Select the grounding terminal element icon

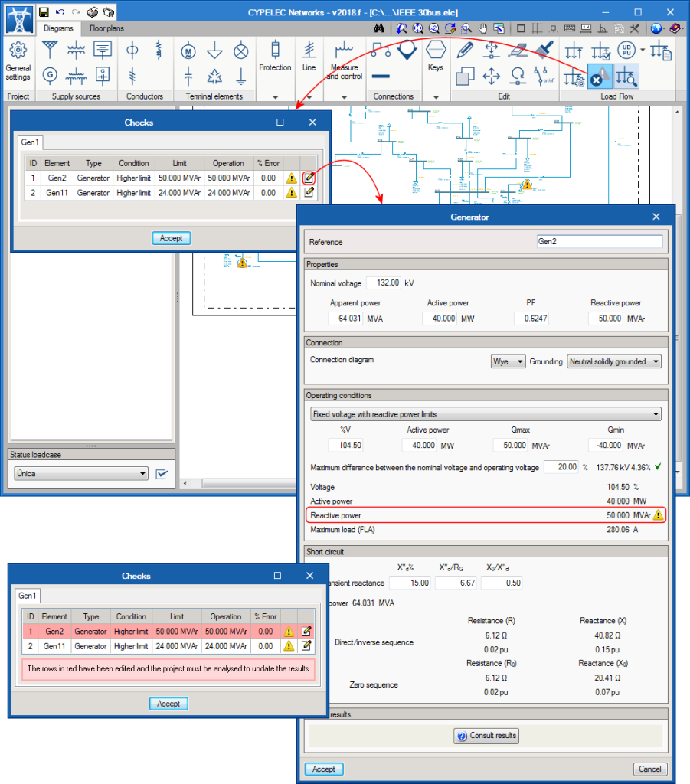[x=241, y=76]
